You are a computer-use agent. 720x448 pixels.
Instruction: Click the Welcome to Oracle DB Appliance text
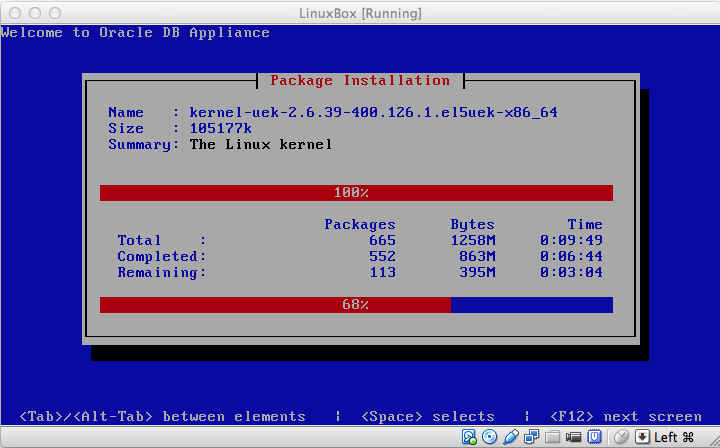135,33
